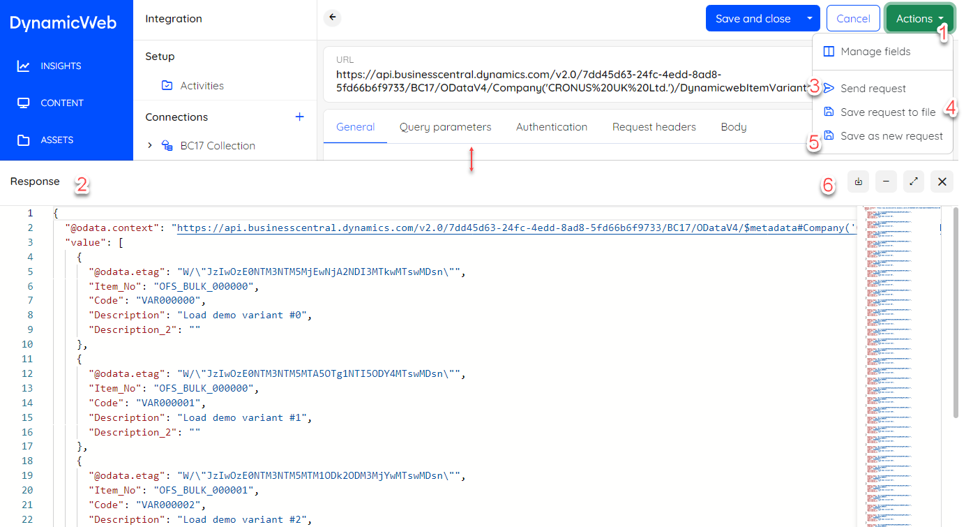Screen dimensions: 980x527
Task: Click the Manage fields columns icon
Action: pos(829,52)
